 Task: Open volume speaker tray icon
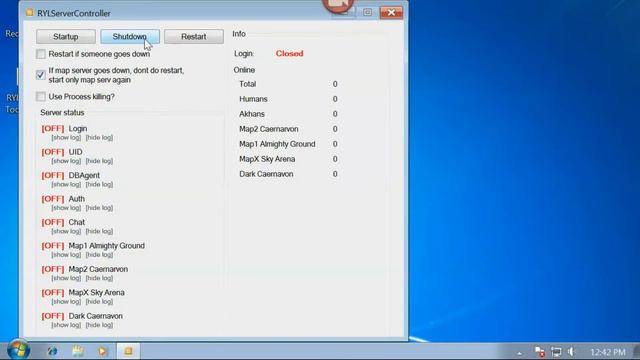pos(571,352)
